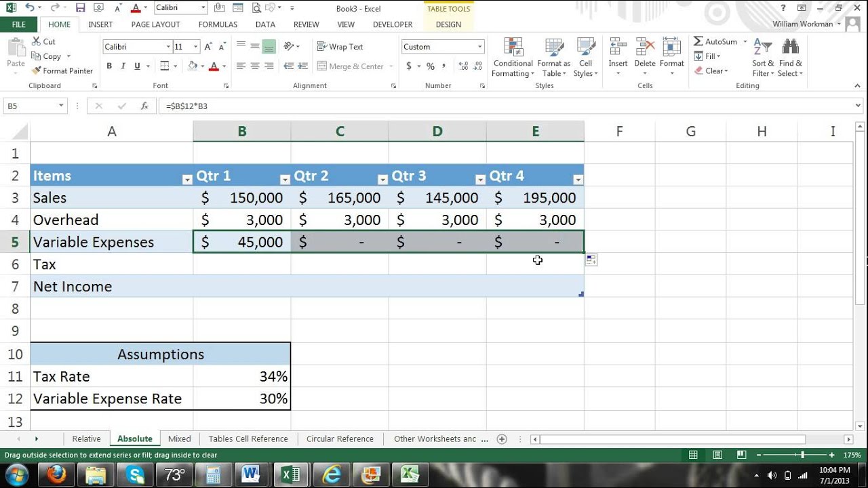Click Auto Fill Options icon near E5
Screen dimensions: 868x488
[x=591, y=260]
